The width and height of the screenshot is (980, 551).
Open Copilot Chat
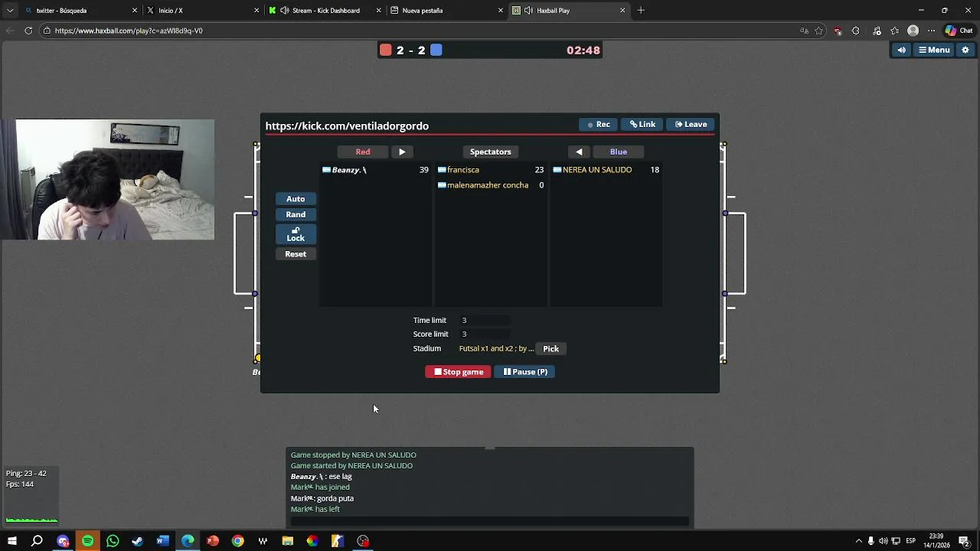point(959,31)
